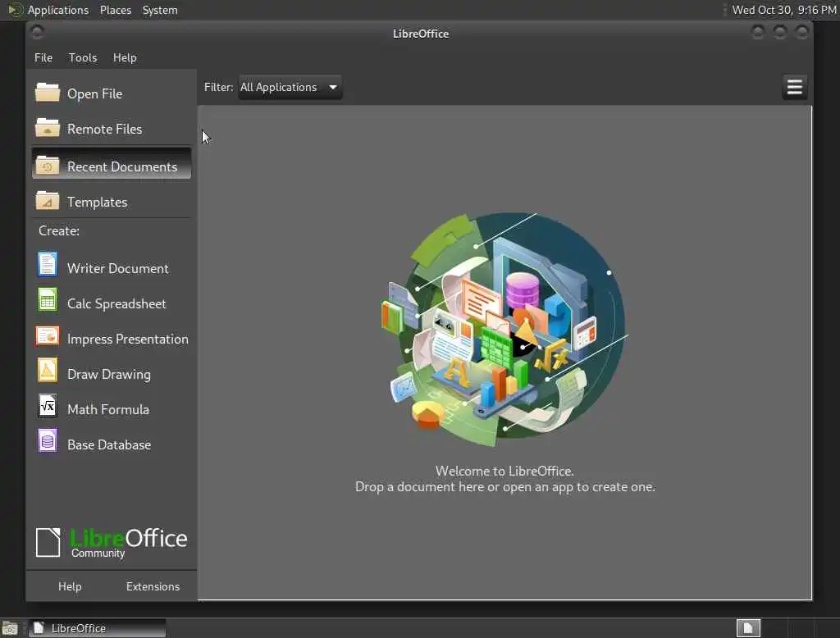
Task: Click the taskbar show desktop icon
Action: coord(10,628)
